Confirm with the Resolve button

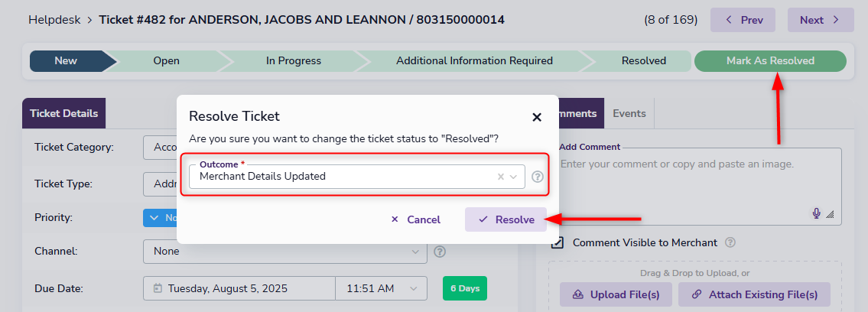click(506, 219)
